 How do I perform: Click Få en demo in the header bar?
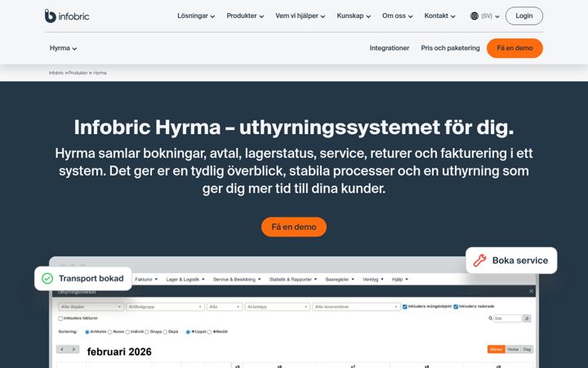tap(514, 48)
